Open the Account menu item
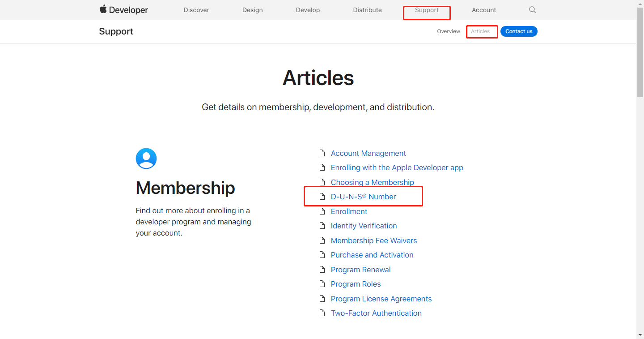 484,10
